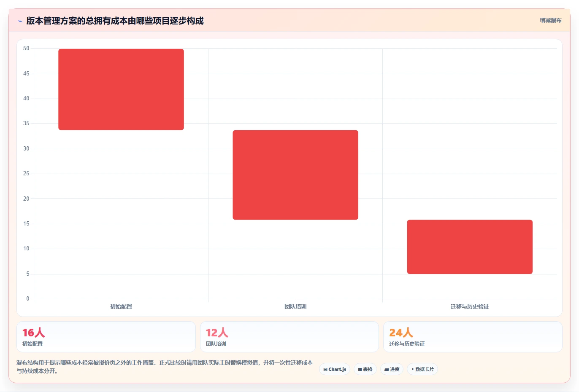Click the 进度 tag chip

pyautogui.click(x=392, y=369)
